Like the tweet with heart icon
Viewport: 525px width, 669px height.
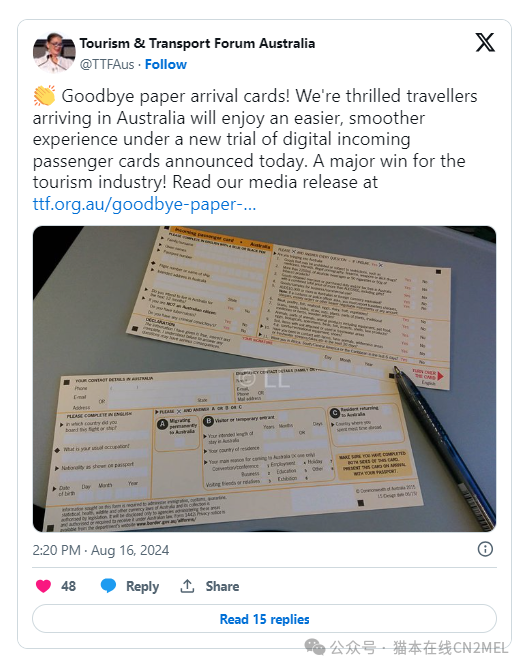coord(43,586)
